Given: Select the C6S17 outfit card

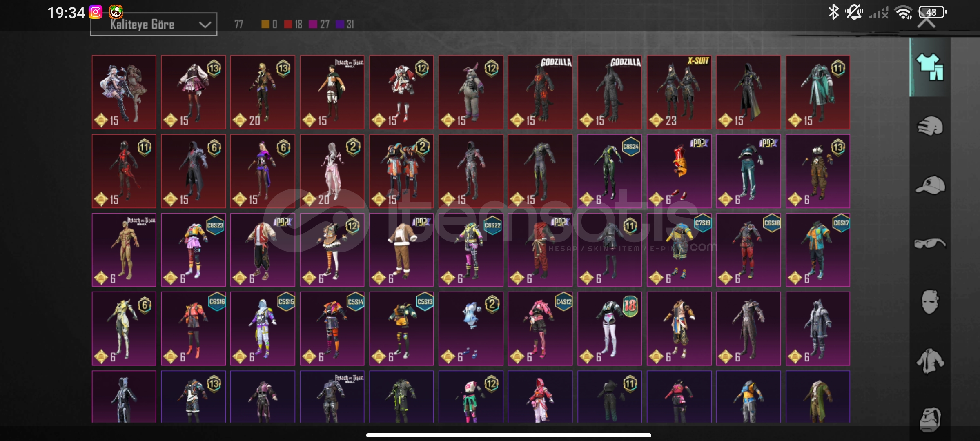Looking at the screenshot, I should (x=818, y=250).
